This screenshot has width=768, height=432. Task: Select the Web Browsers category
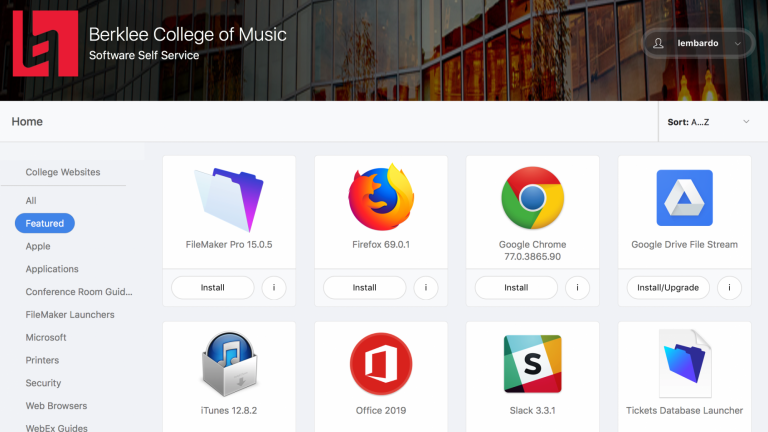[56, 406]
